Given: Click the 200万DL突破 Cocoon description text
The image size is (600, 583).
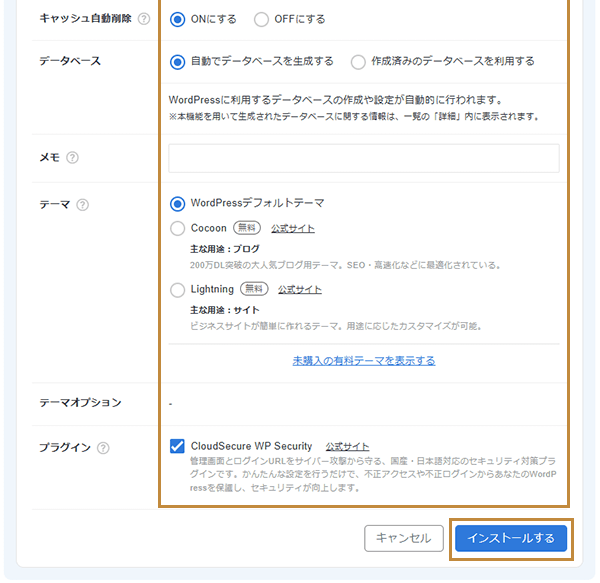Looking at the screenshot, I should (345, 265).
